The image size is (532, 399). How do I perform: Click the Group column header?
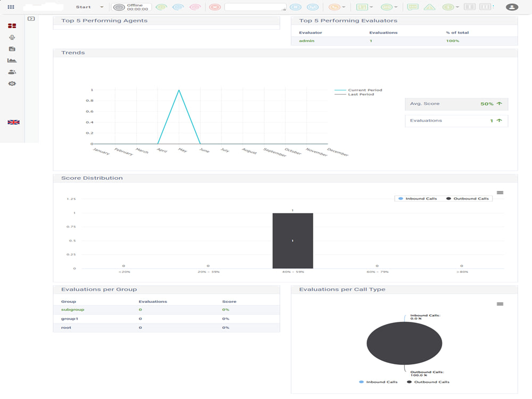click(x=69, y=301)
